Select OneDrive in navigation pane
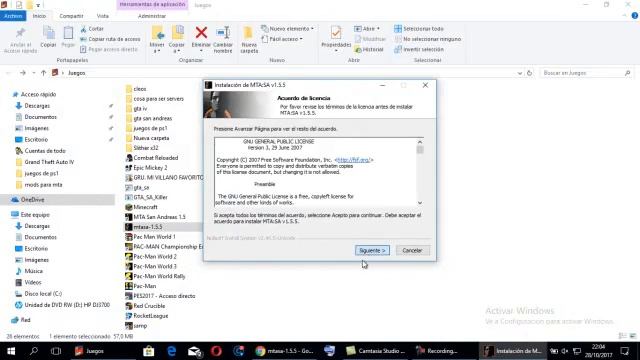The image size is (640, 360). coord(57,200)
